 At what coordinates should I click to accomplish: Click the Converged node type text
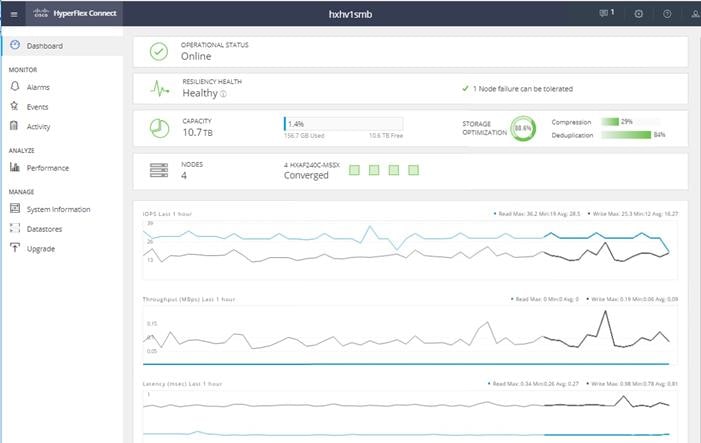(306, 175)
